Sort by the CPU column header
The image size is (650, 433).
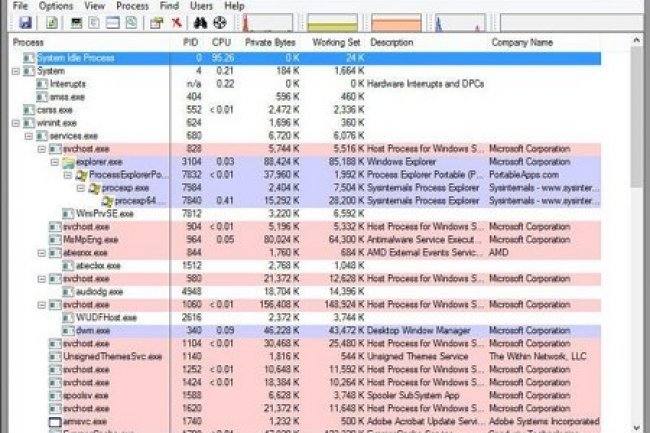pyautogui.click(x=221, y=43)
